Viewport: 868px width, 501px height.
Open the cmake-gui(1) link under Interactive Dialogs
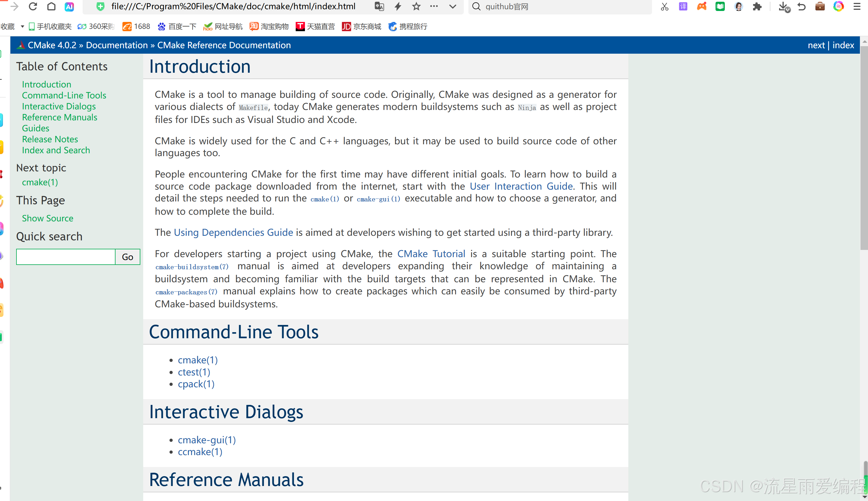point(206,440)
